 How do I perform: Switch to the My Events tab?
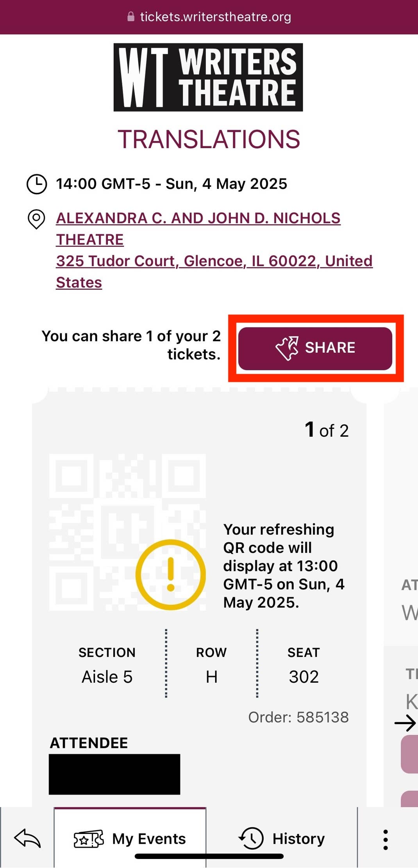coord(130,839)
